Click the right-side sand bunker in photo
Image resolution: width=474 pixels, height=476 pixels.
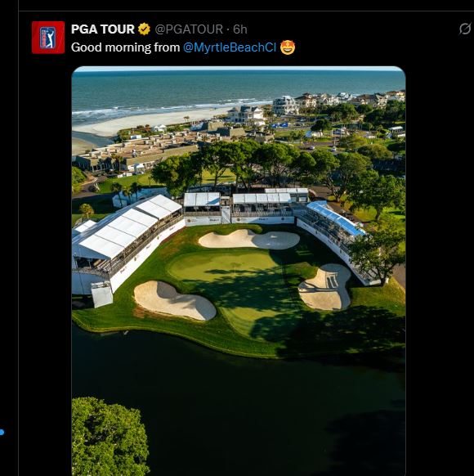(x=324, y=286)
